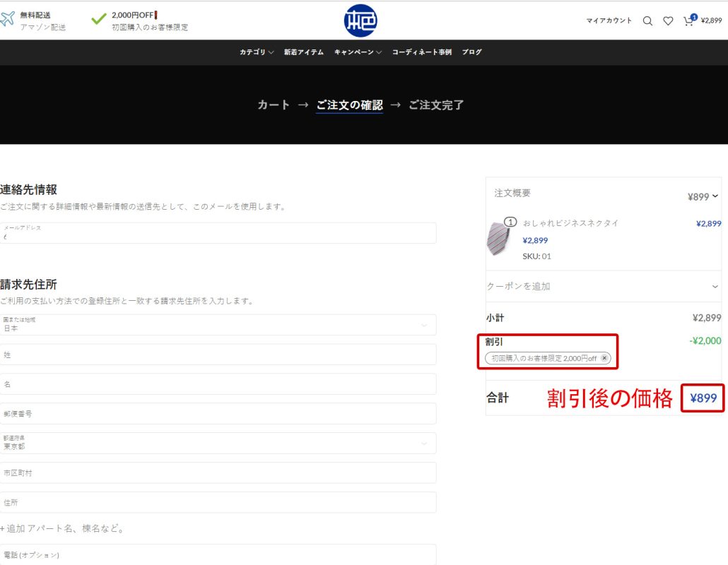The width and height of the screenshot is (728, 565).
Task: Open the wishlist heart icon
Action: point(668,21)
